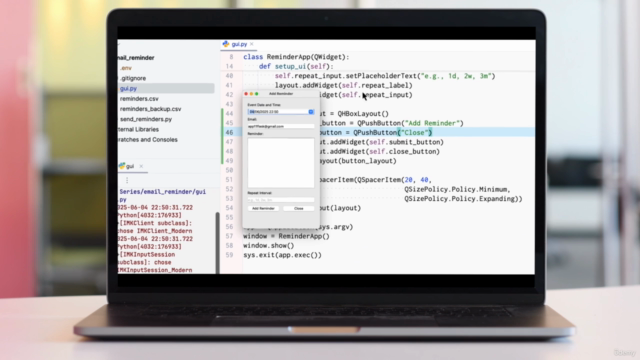Click the Series/email_reminder/gui path in console
Viewport: 640px width, 360px height.
tap(162, 191)
